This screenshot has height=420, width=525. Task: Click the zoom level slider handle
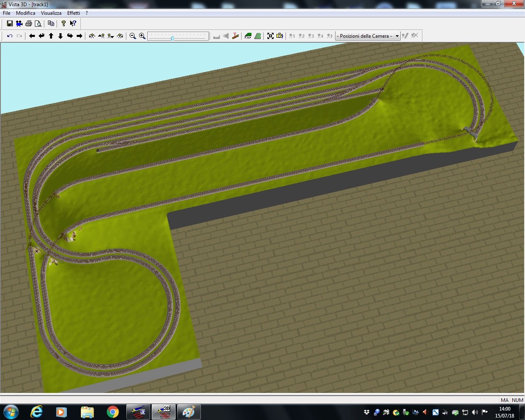point(172,38)
